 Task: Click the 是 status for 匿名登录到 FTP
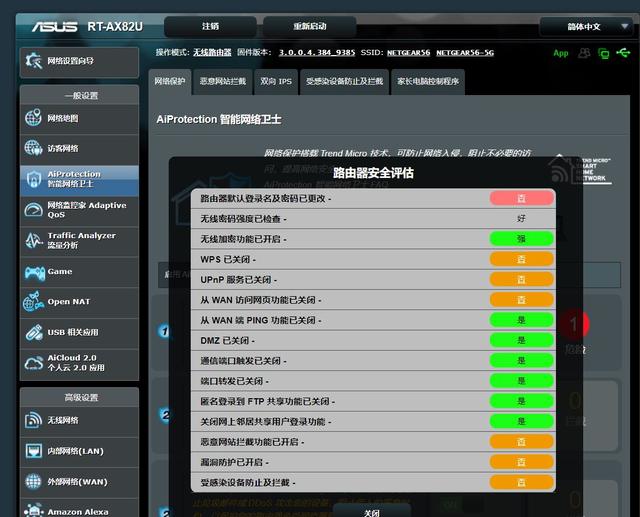pos(521,401)
